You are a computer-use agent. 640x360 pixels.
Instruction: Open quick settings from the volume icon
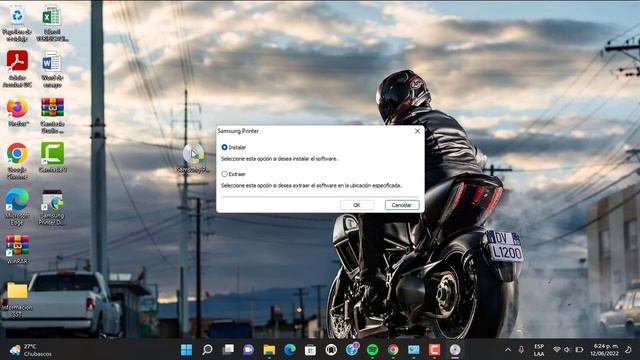pos(567,350)
